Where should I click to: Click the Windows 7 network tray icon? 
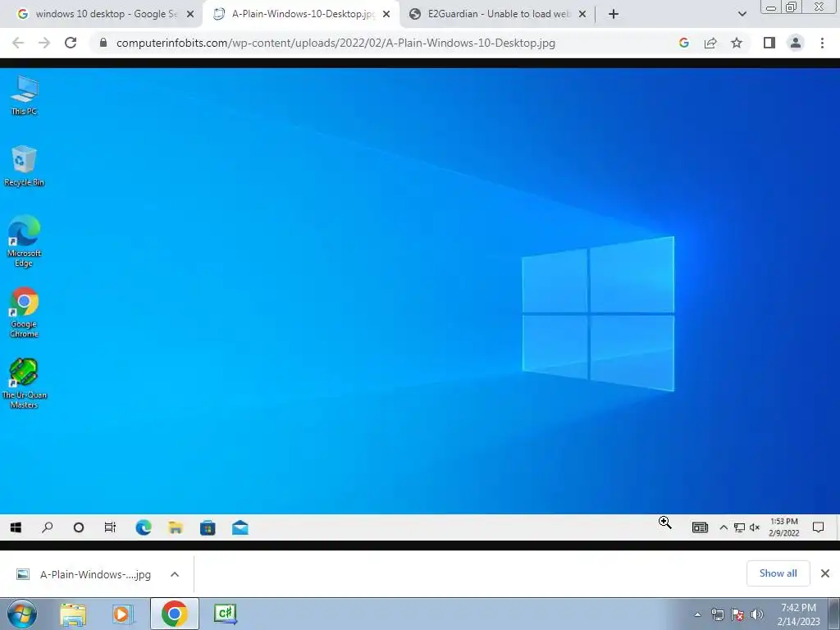pyautogui.click(x=717, y=614)
